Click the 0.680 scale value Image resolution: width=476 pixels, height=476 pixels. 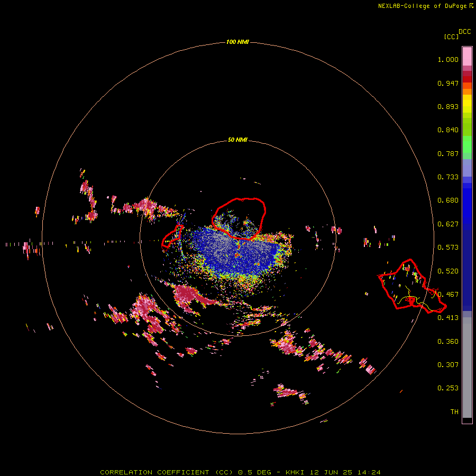point(448,200)
